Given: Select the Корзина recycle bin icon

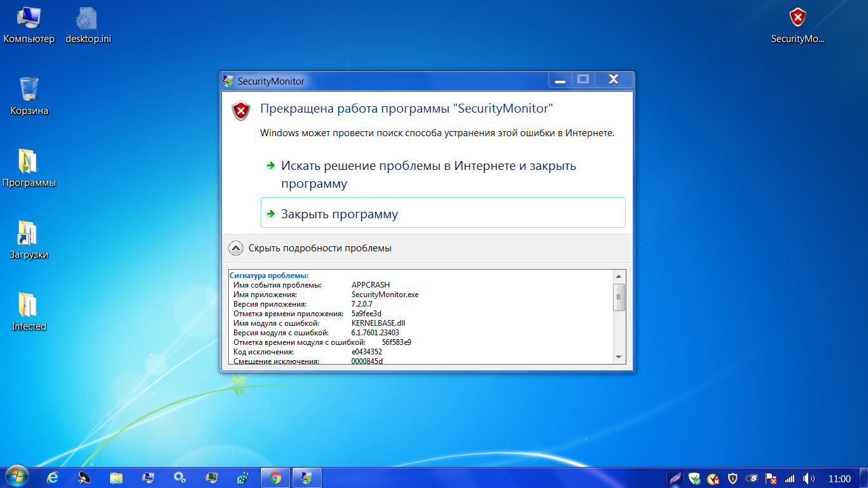Looking at the screenshot, I should pos(29,97).
